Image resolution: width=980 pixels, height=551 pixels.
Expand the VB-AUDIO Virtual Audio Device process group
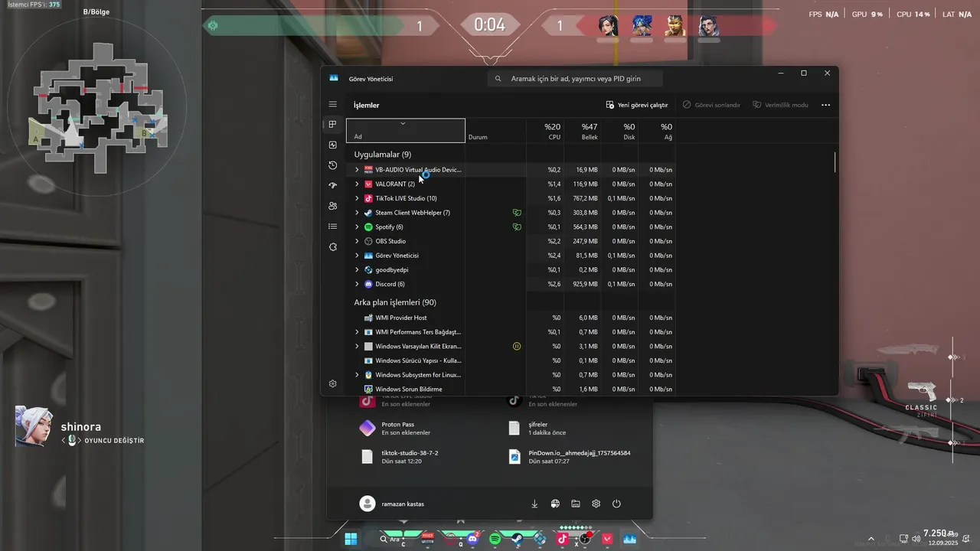point(357,170)
